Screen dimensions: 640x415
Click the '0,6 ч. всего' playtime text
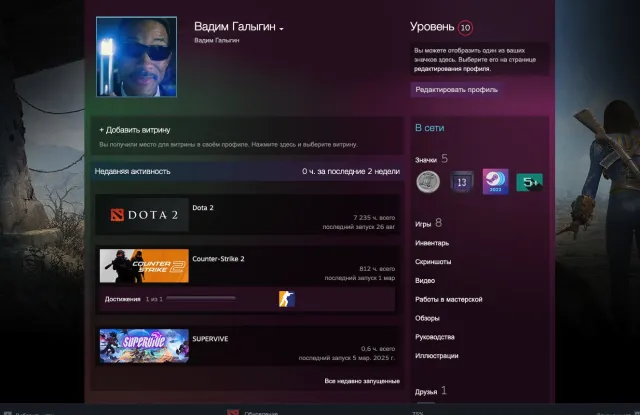pos(378,348)
